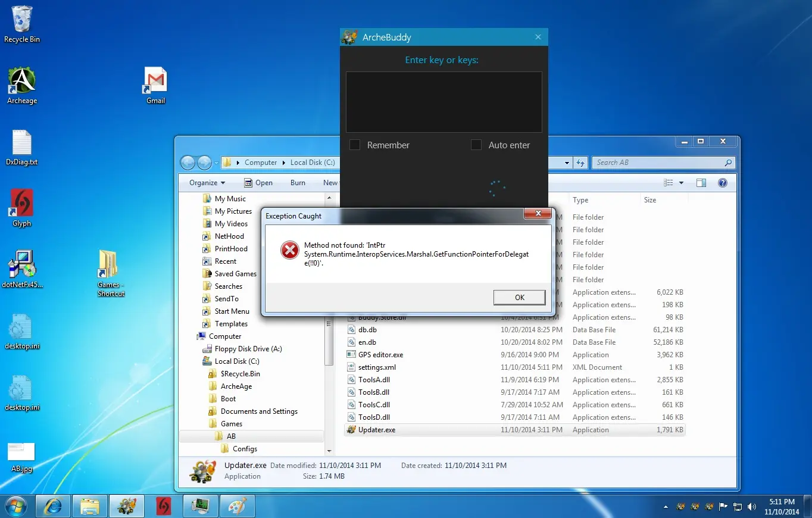
Task: Select the Configs folder in tree
Action: [245, 449]
